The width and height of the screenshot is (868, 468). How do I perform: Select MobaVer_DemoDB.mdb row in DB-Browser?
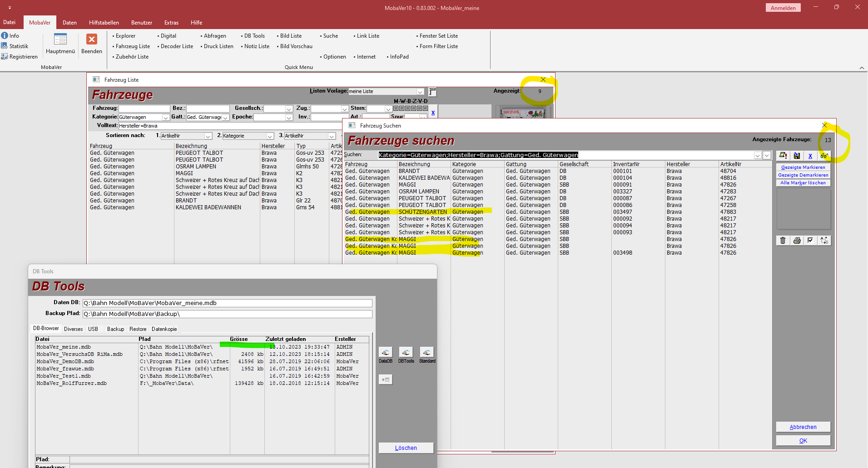point(202,362)
